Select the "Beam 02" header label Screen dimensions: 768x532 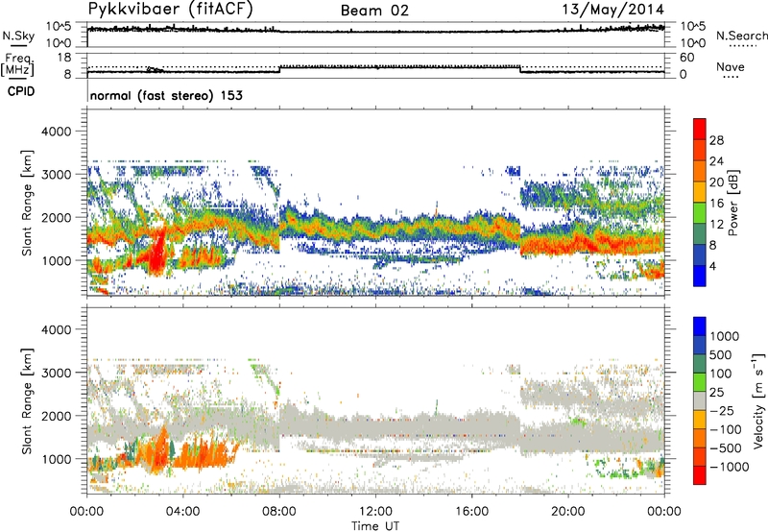(374, 11)
